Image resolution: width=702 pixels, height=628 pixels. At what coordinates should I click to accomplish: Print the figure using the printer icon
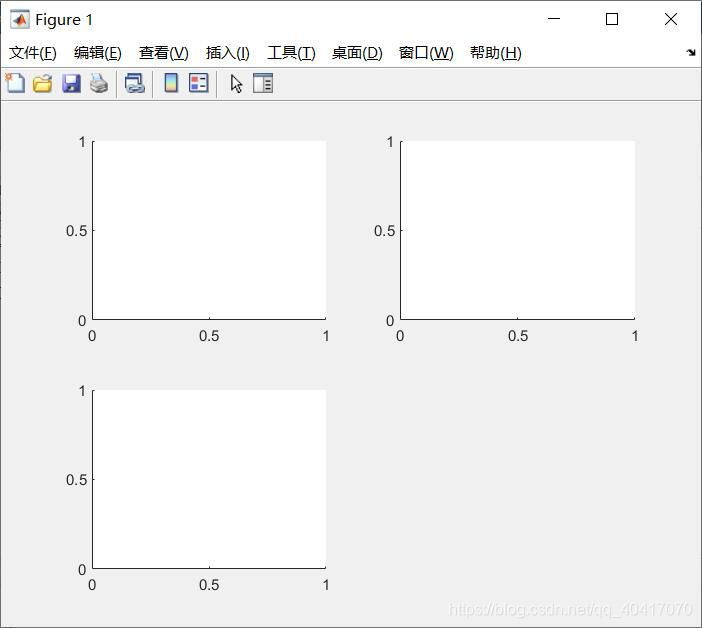pos(99,83)
